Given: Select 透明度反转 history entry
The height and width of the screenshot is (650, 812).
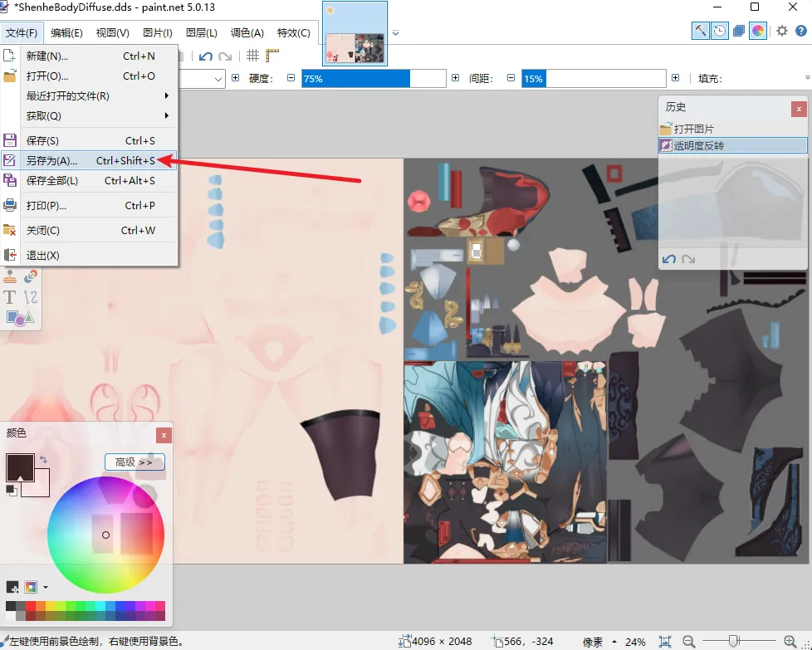Looking at the screenshot, I should (733, 145).
